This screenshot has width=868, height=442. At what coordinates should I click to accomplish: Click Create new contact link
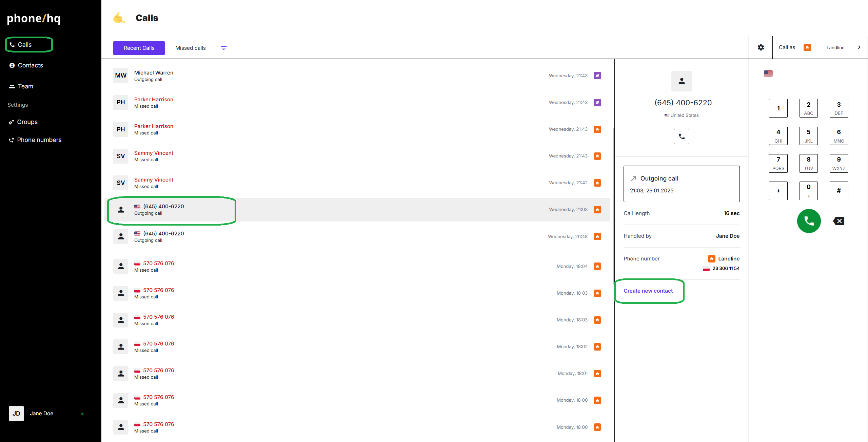pyautogui.click(x=648, y=291)
